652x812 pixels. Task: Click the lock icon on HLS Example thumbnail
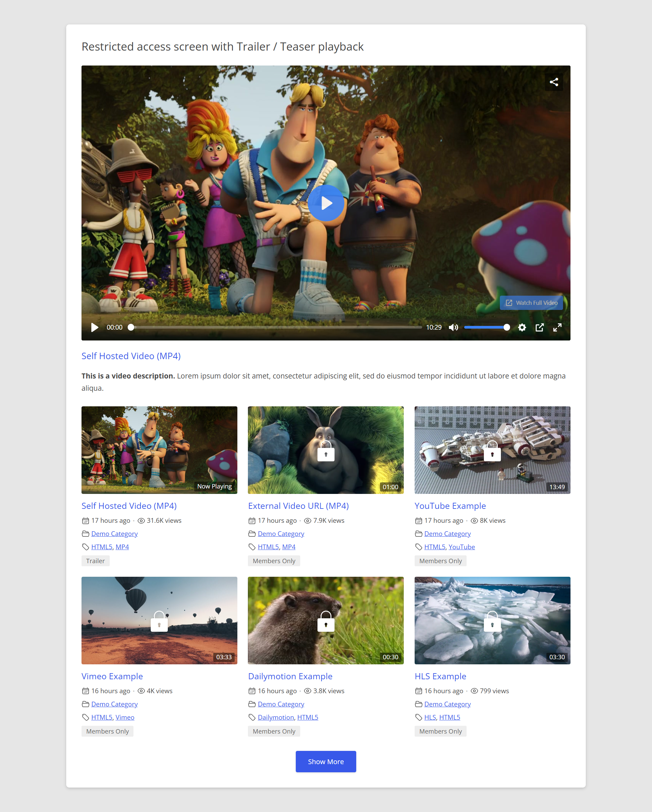(492, 622)
